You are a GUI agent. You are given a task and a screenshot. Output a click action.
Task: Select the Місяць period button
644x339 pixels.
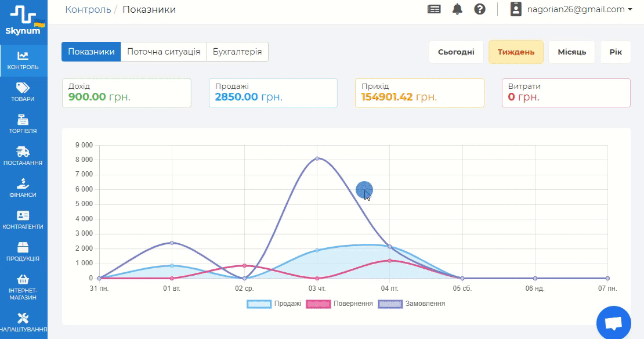click(572, 52)
